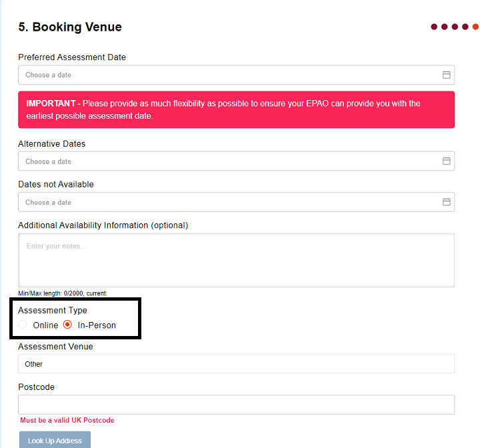Go to first step progress dot

click(434, 27)
